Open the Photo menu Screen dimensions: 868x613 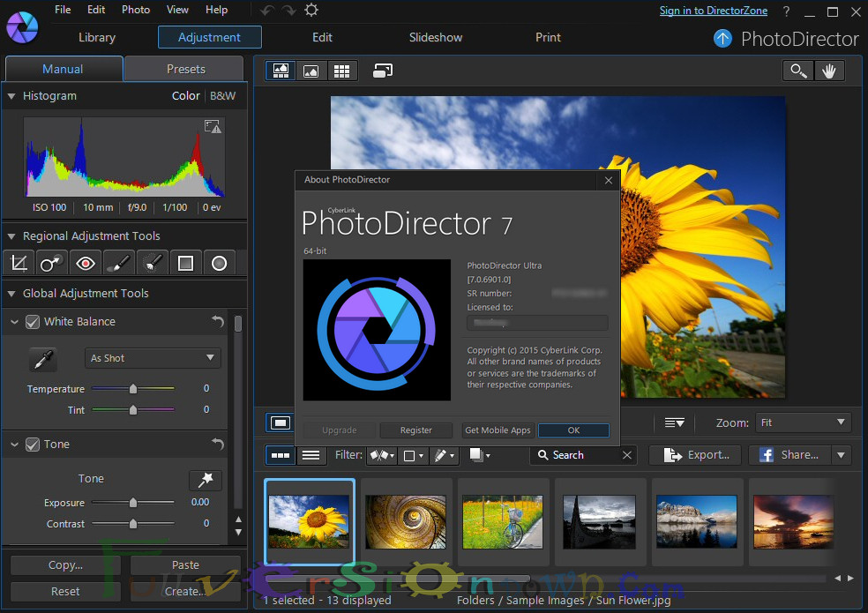pos(136,10)
